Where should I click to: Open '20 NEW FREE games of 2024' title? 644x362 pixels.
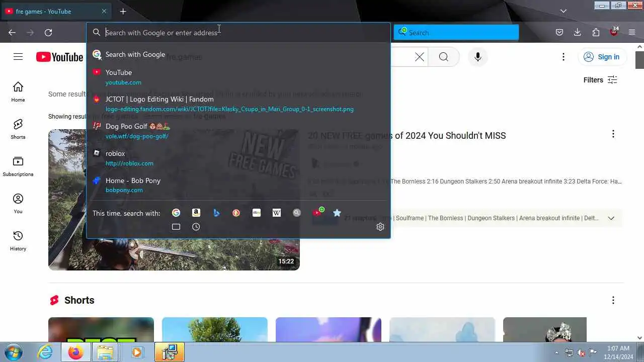[x=407, y=136]
